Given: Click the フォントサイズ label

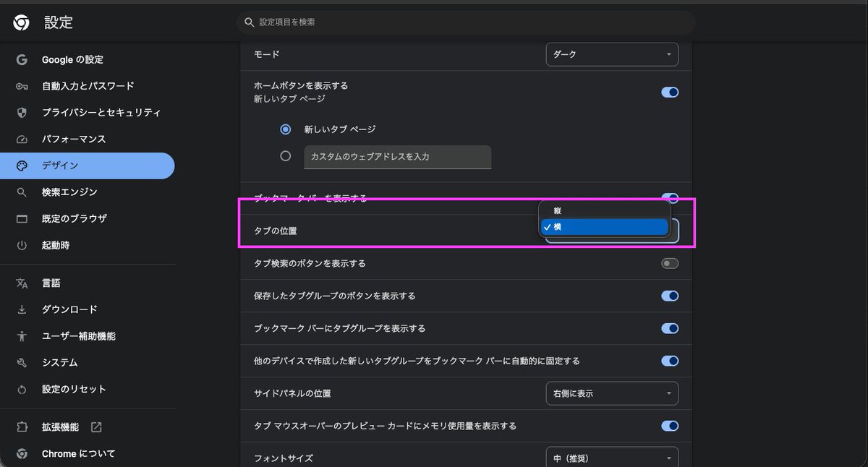Looking at the screenshot, I should coord(284,458).
